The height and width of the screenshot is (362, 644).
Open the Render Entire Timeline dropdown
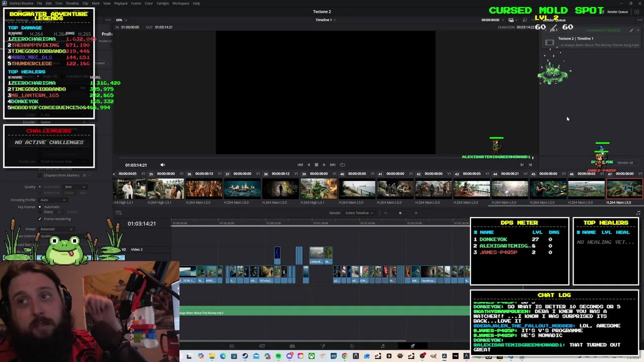point(359,213)
